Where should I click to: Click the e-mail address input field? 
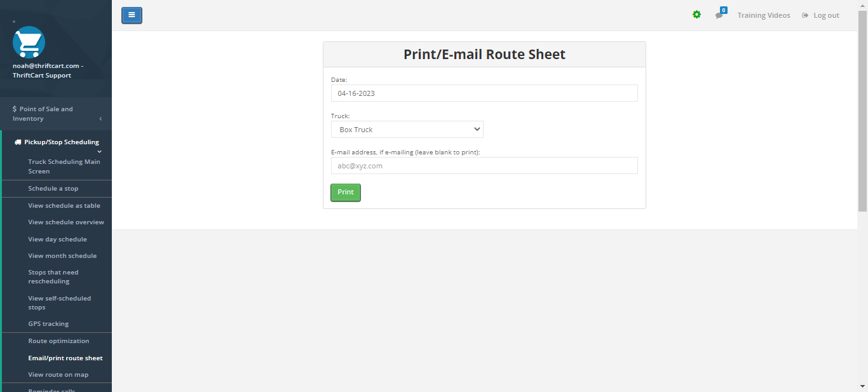[x=484, y=165]
